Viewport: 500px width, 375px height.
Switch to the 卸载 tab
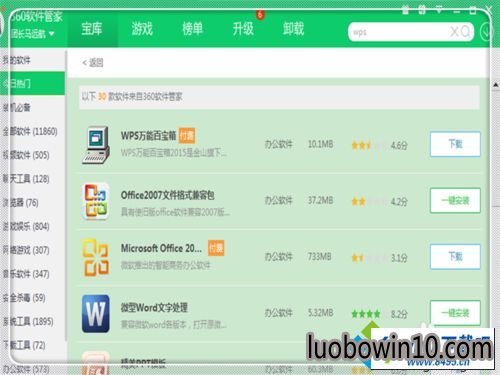(x=293, y=29)
